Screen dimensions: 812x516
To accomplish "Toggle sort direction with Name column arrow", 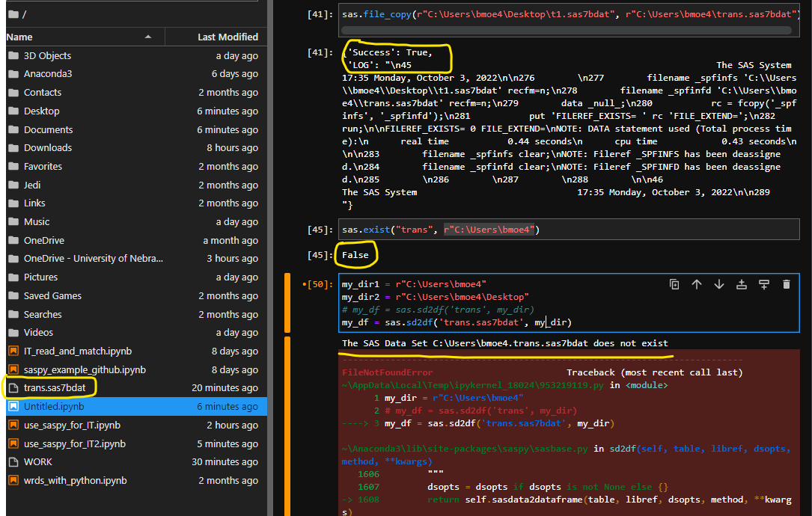I will (147, 37).
